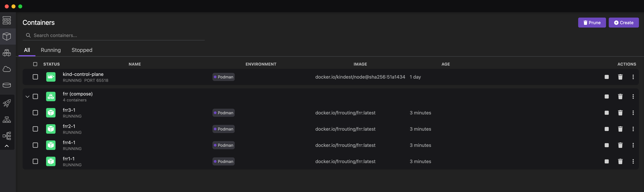
Task: Click the Create button
Action: pos(624,22)
